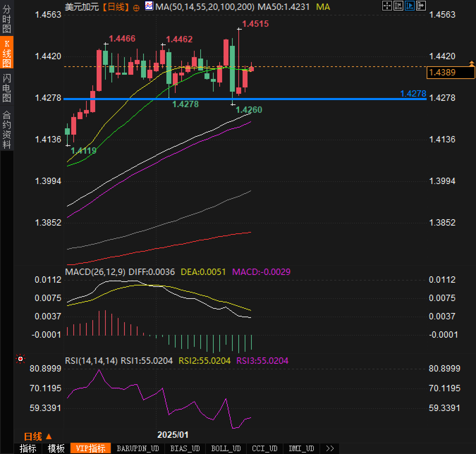Select the K线图 sidebar view
The image size is (476, 454).
coord(7,53)
